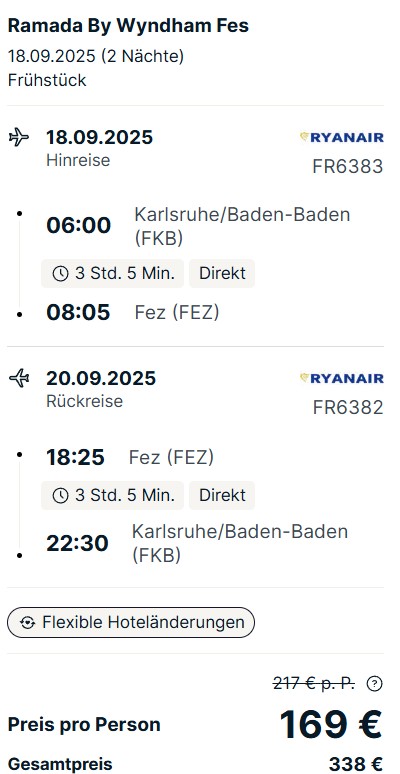Click the Ryanair logo for flight FR6382
The height and width of the screenshot is (774, 400).
[342, 379]
